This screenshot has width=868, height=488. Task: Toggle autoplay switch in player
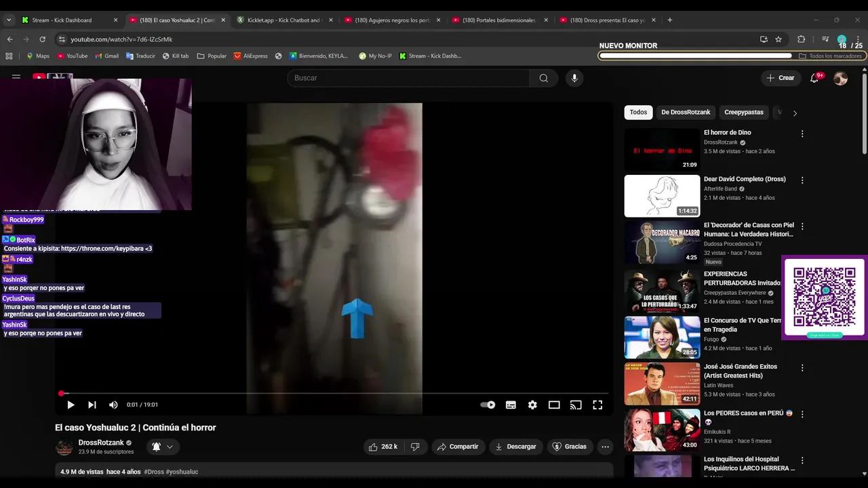tap(488, 405)
